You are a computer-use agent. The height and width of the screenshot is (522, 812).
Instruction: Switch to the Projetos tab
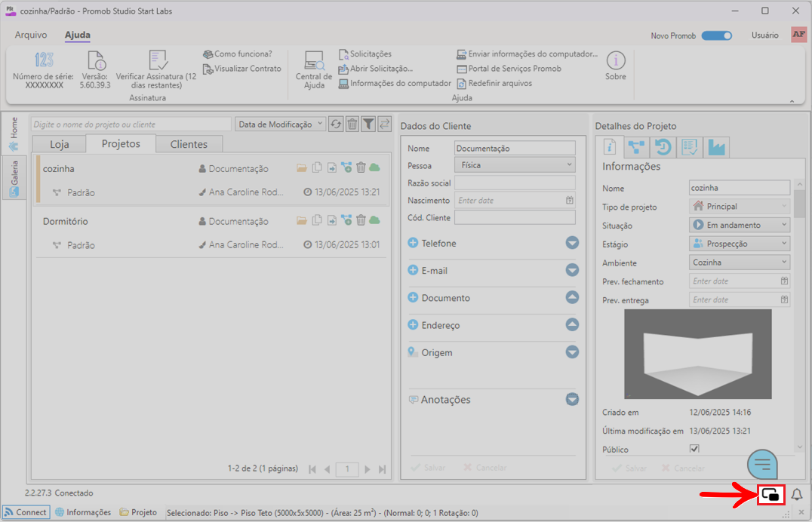coord(121,143)
